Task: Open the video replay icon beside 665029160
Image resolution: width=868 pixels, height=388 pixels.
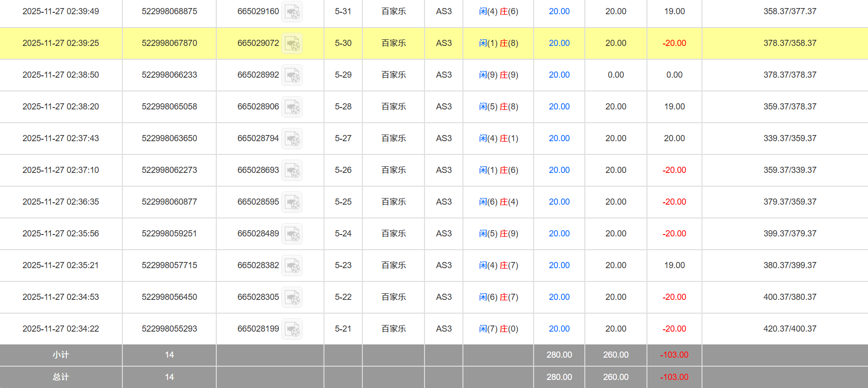Action: [x=292, y=12]
